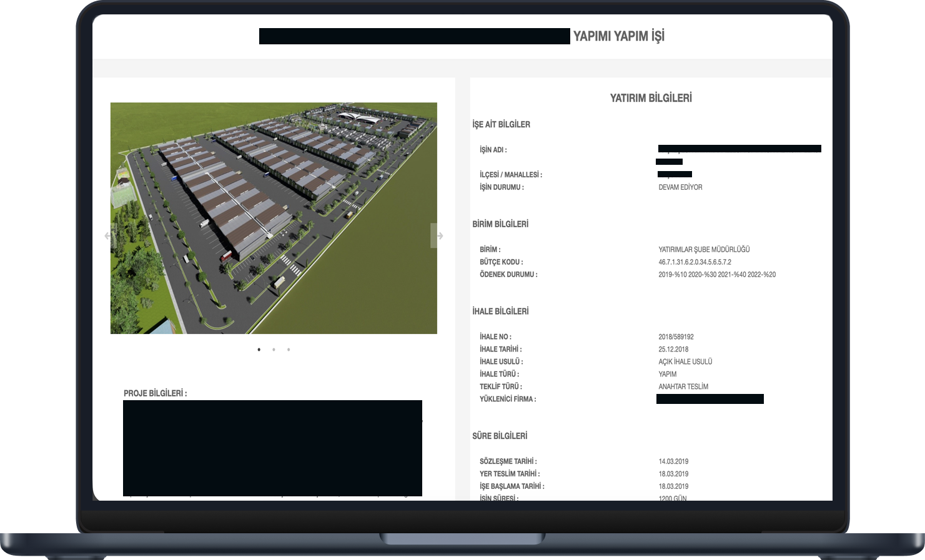Click the tender number 2018/589192
Screen dimensions: 925x560
(x=676, y=337)
